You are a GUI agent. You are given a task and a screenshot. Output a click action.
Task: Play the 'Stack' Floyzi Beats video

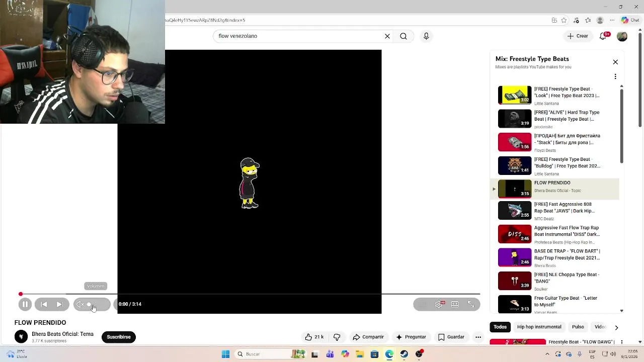pyautogui.click(x=555, y=142)
